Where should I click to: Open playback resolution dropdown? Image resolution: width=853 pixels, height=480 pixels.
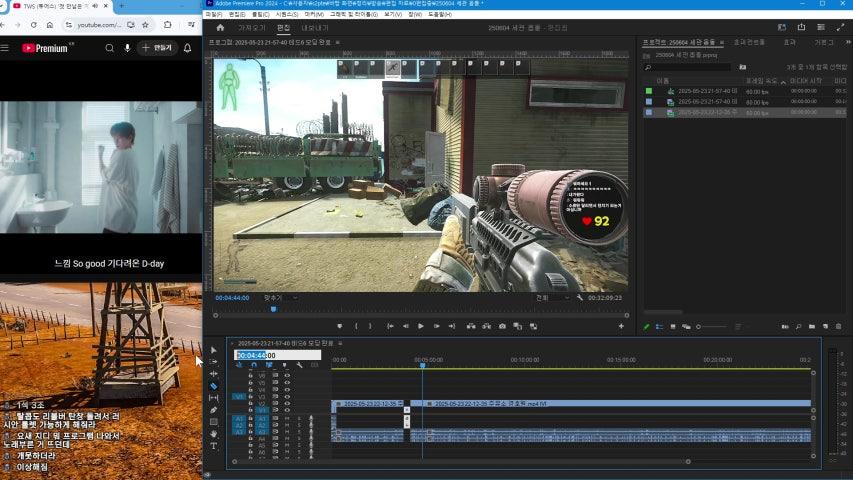pos(552,298)
